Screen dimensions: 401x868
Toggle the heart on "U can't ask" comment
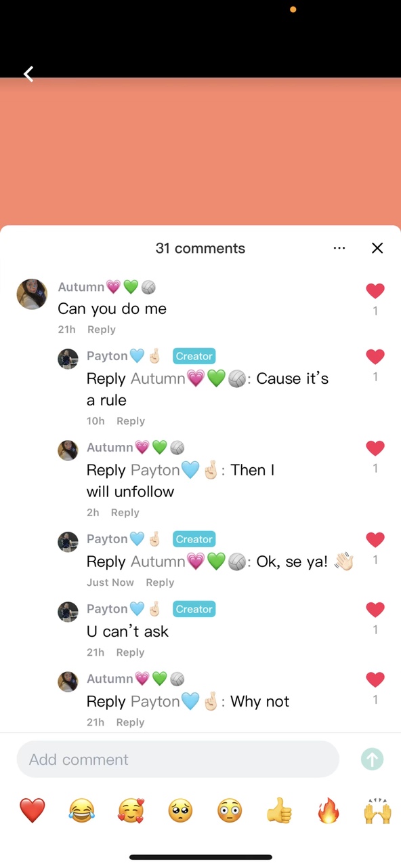click(375, 610)
